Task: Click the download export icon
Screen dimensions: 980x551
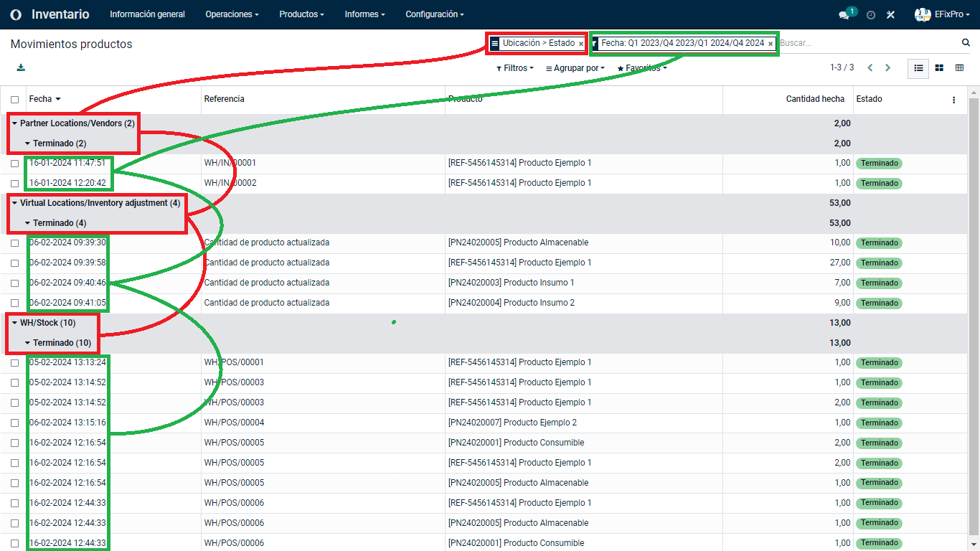Action: (x=21, y=68)
